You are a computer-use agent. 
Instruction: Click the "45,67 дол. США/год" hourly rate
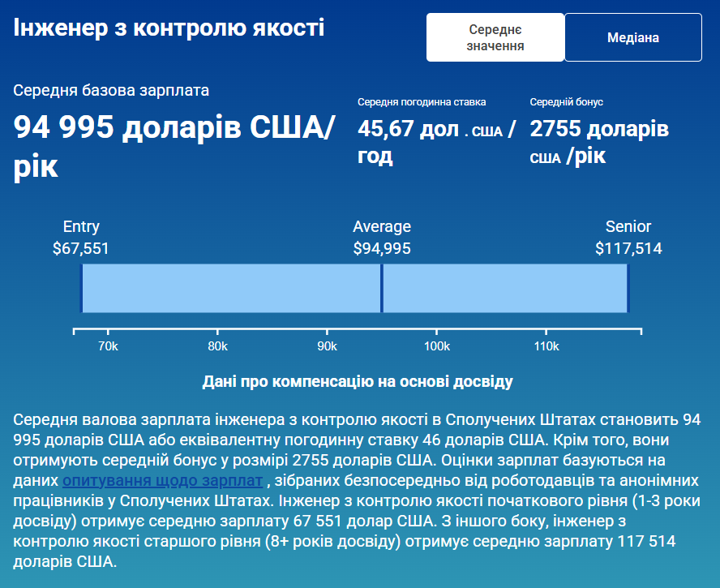click(435, 141)
